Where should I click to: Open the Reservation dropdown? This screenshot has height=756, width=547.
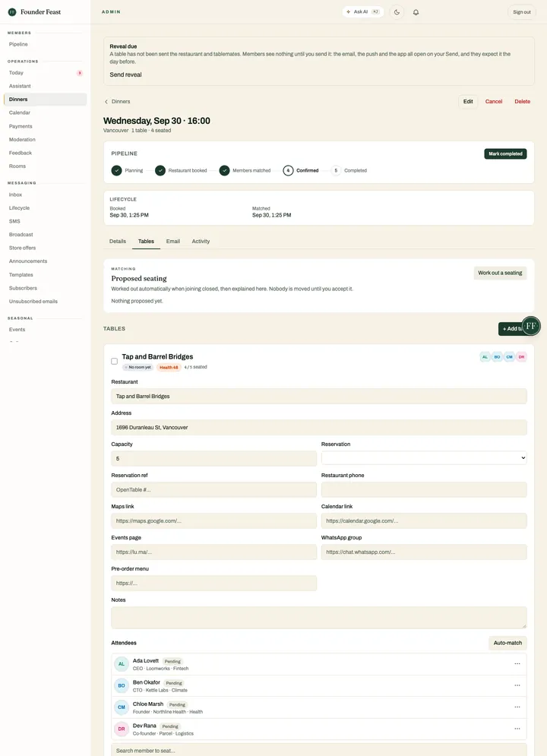click(424, 458)
